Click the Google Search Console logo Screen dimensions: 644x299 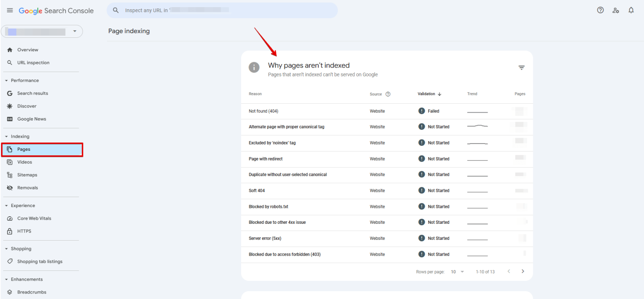[56, 10]
